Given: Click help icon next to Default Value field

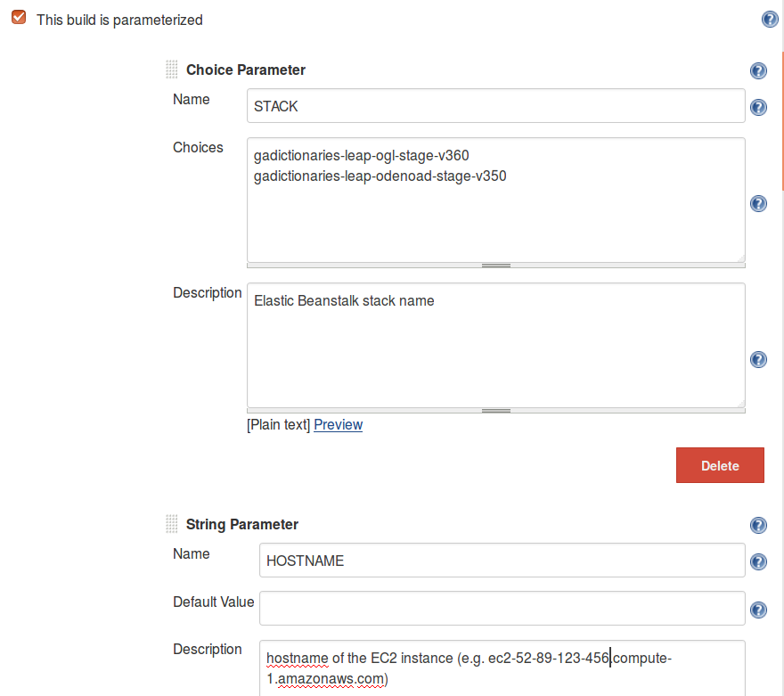Looking at the screenshot, I should click(758, 610).
